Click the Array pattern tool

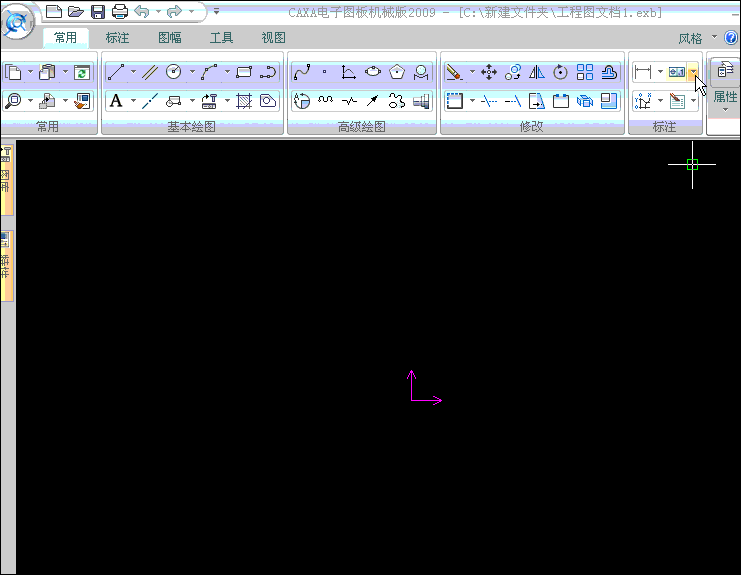pos(585,72)
